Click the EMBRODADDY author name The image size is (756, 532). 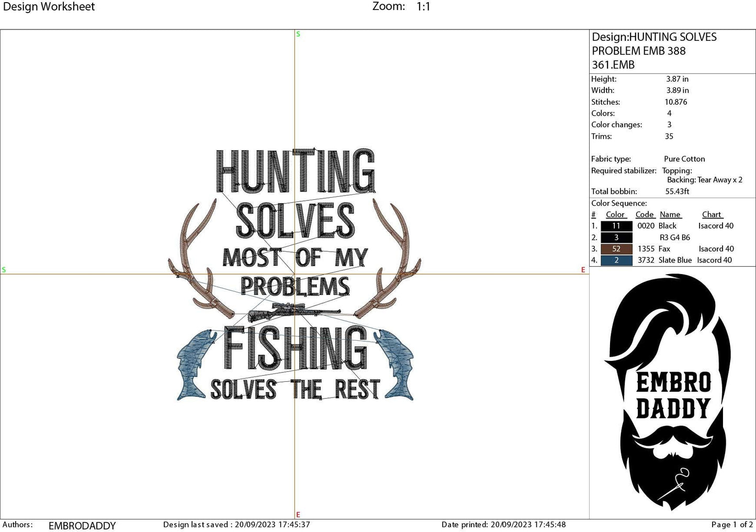[82, 525]
